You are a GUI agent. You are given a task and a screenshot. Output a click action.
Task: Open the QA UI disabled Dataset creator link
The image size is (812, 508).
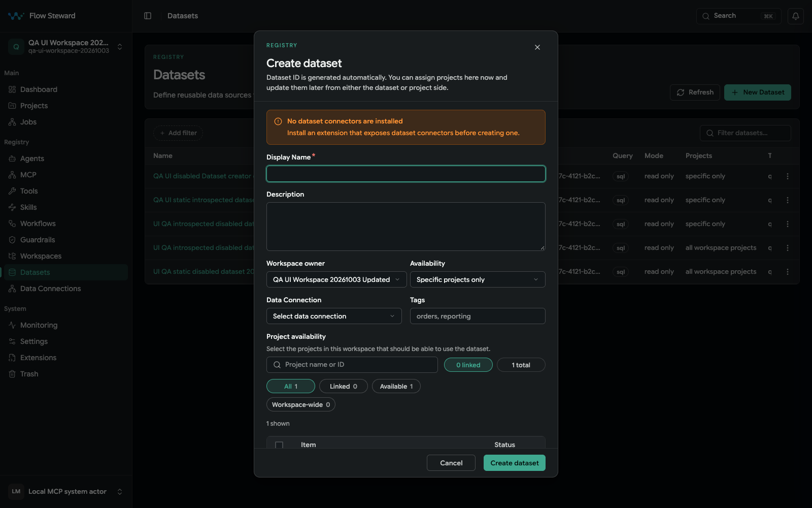[x=202, y=176]
